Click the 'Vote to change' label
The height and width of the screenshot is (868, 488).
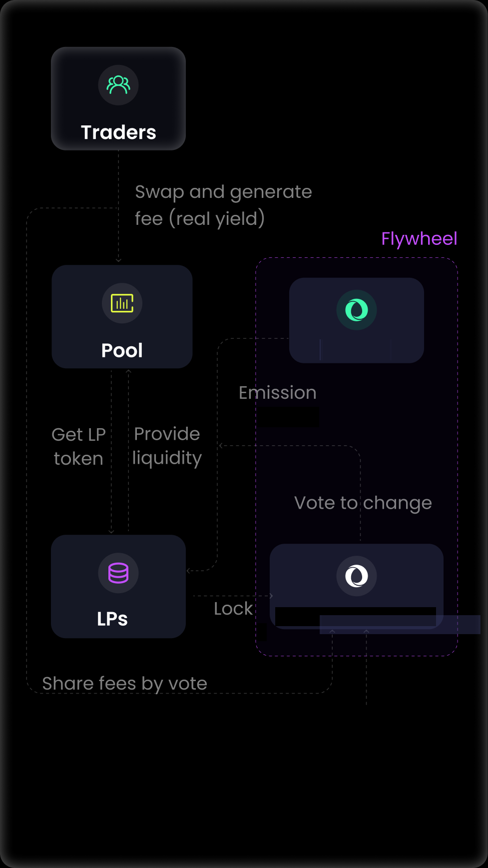coord(363,503)
